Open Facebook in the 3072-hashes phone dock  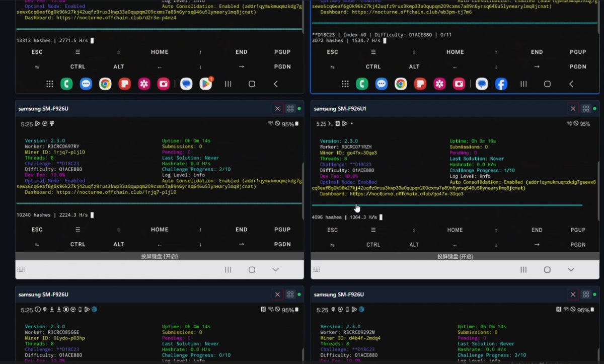coord(501,84)
